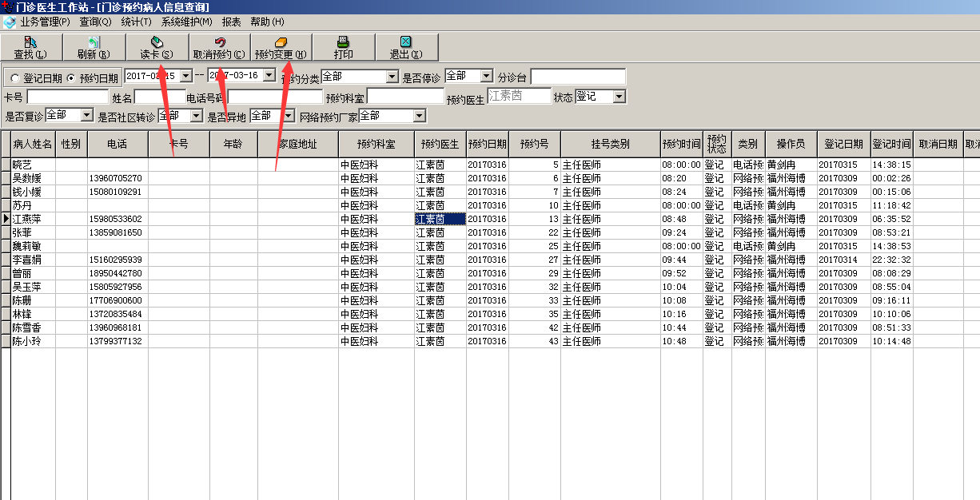Click the 预约变更 (Change appointment) toolbar button

pyautogui.click(x=281, y=47)
